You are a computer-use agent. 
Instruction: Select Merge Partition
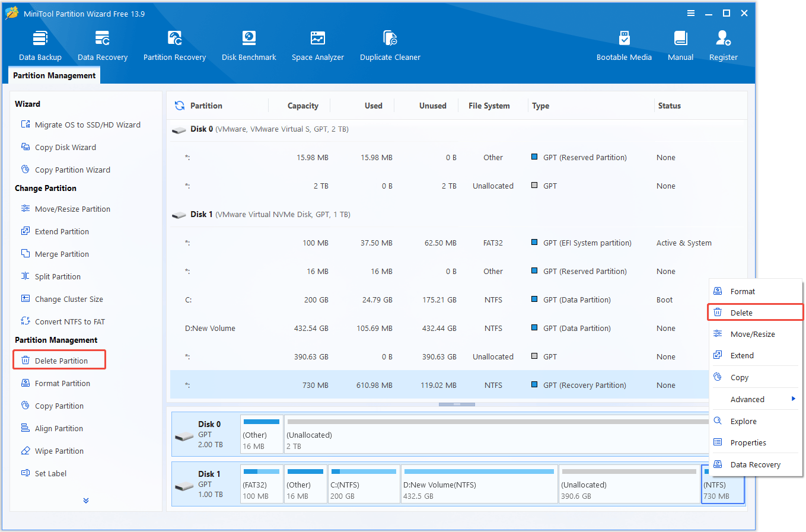tap(55, 254)
